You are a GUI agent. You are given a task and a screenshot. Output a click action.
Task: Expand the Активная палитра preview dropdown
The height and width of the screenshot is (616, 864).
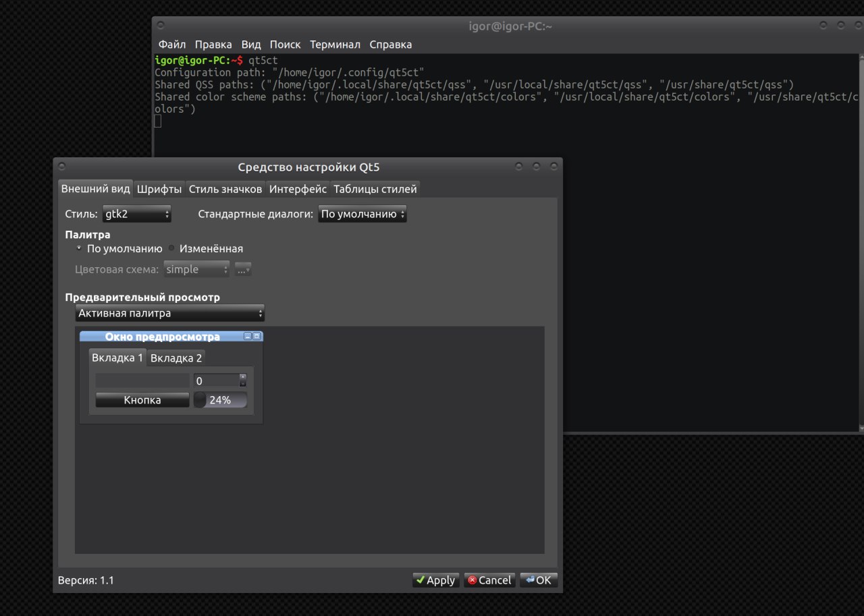click(170, 313)
